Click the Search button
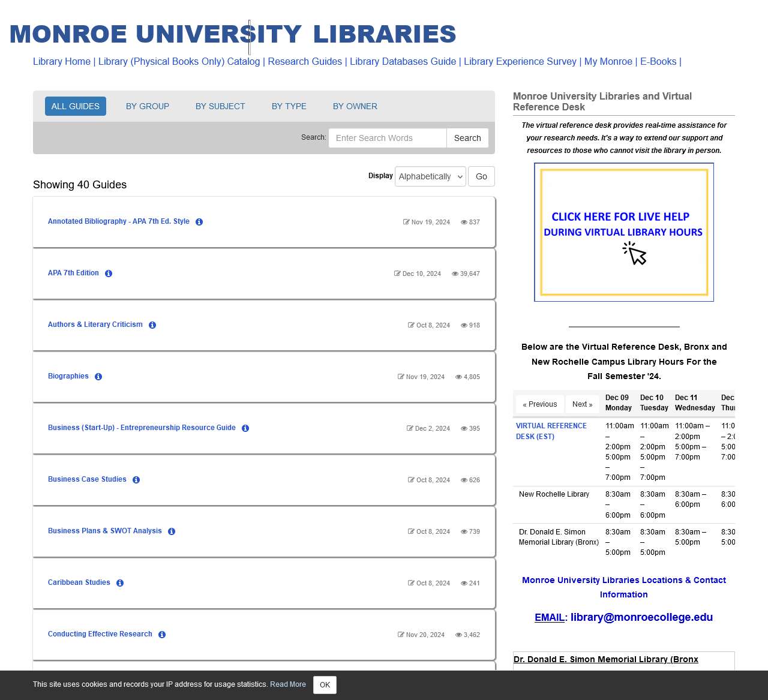 pyautogui.click(x=467, y=138)
